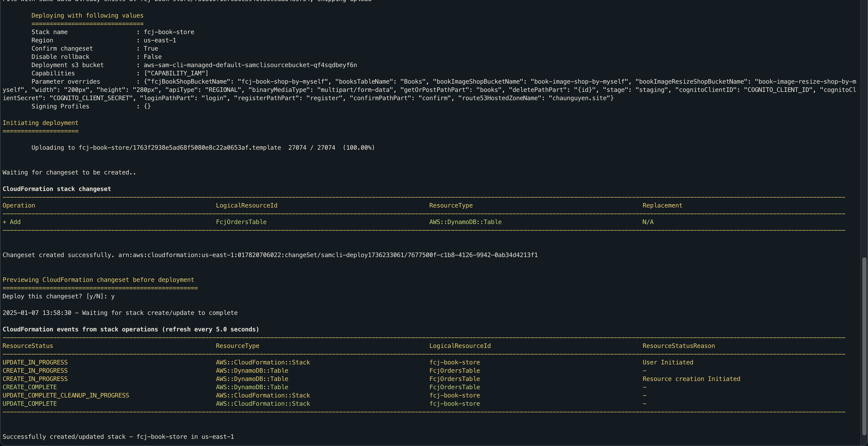This screenshot has width=868, height=446.
Task: Click the 'ResourceStatusReason' column header
Action: pos(679,346)
